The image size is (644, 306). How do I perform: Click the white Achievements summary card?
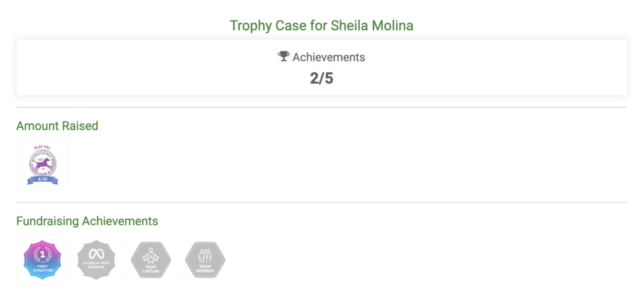pyautogui.click(x=321, y=67)
